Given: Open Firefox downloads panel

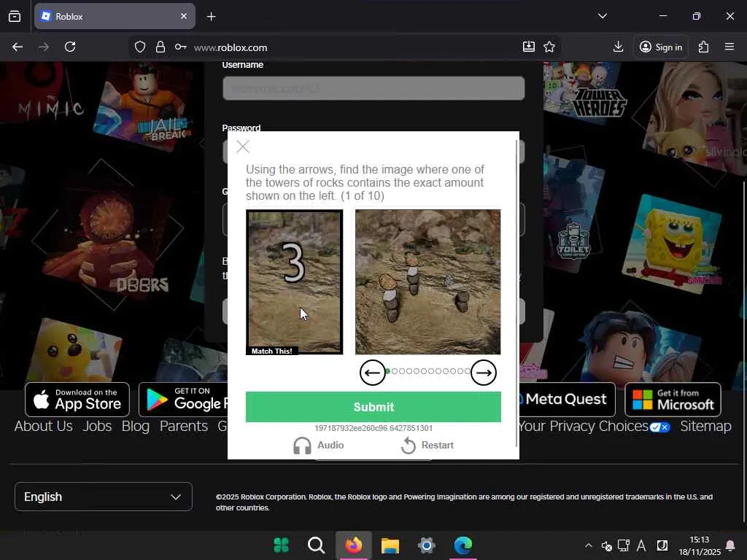Looking at the screenshot, I should [x=618, y=47].
